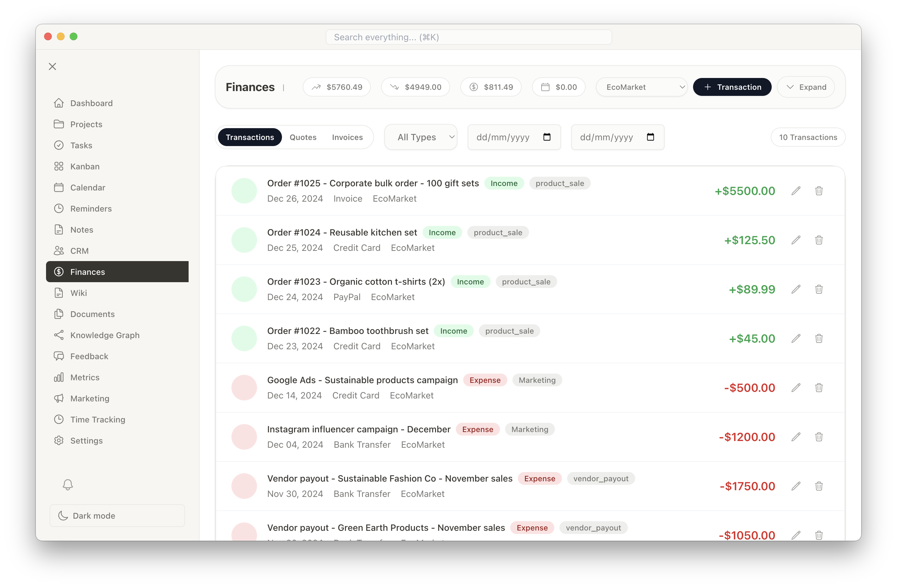This screenshot has width=897, height=588.
Task: Open Reminders section
Action: (x=117, y=208)
